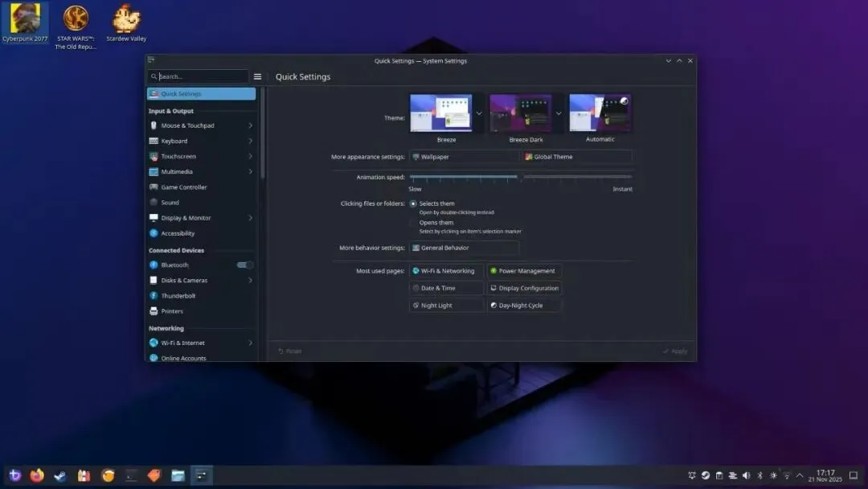Open Wallpaper appearance settings
This screenshot has width=868, height=489.
click(x=464, y=157)
